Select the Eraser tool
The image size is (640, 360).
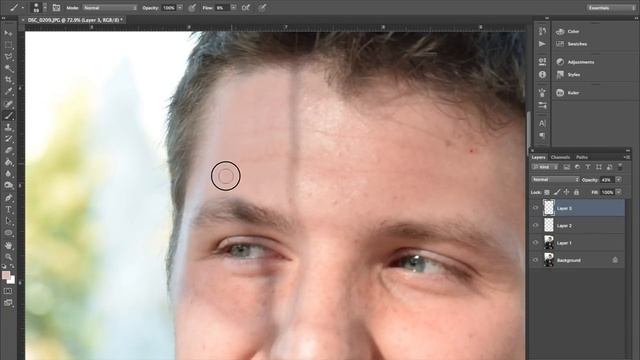8,151
